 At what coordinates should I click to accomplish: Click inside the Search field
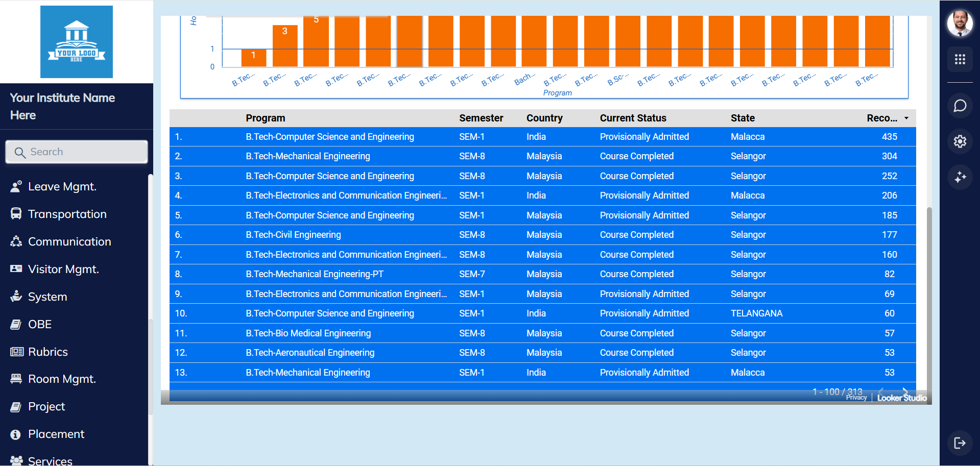pyautogui.click(x=77, y=152)
